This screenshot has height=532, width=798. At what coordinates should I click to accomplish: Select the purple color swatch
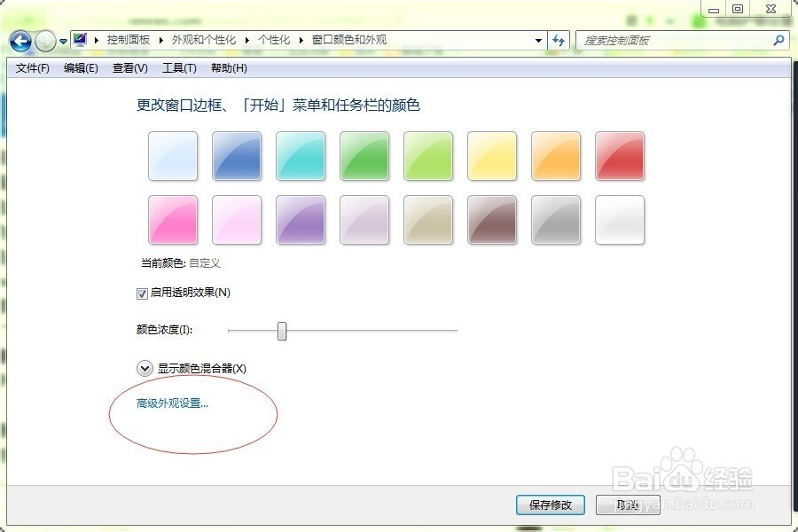301,220
